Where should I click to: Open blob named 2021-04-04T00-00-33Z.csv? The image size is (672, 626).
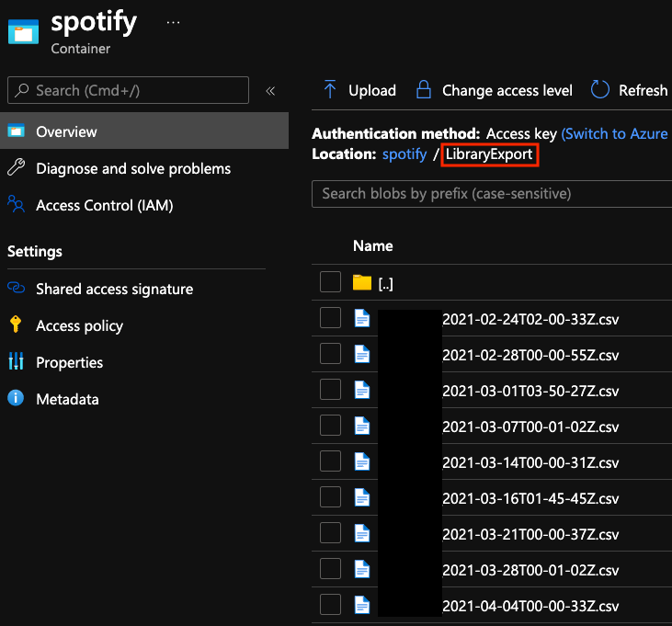[x=530, y=607]
